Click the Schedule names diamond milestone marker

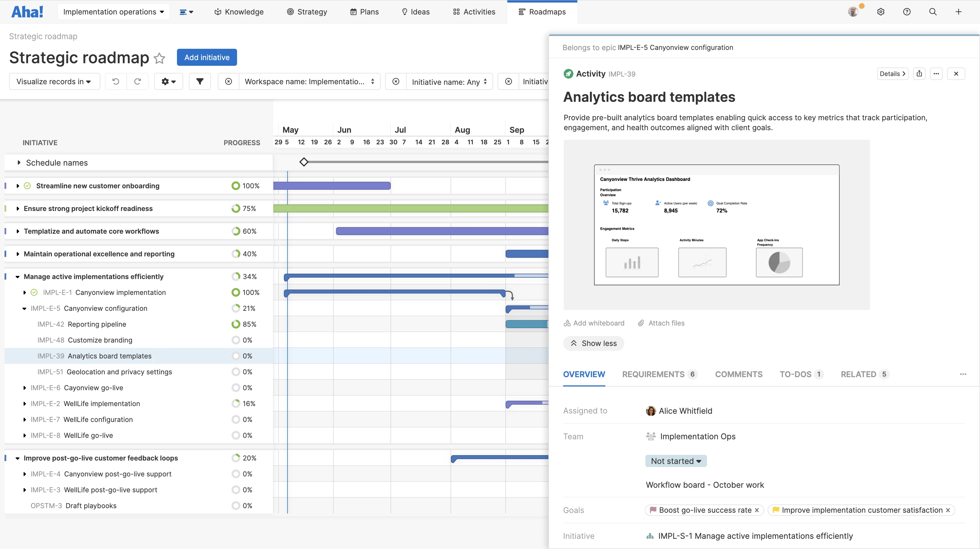click(x=304, y=162)
